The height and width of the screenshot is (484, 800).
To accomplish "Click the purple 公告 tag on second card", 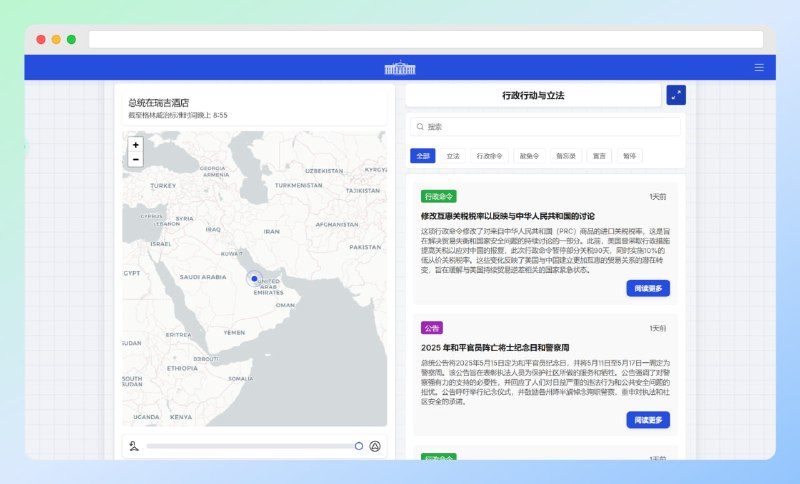I will point(432,328).
